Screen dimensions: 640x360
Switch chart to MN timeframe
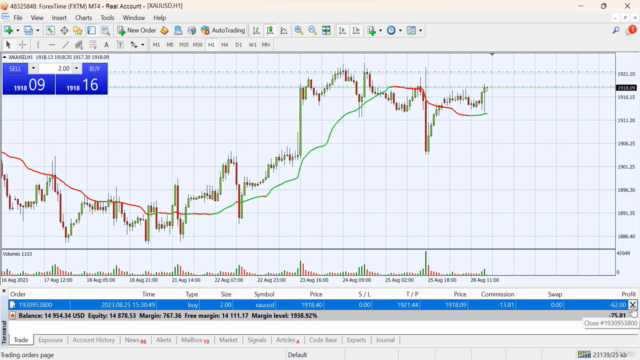pyautogui.click(x=266, y=44)
